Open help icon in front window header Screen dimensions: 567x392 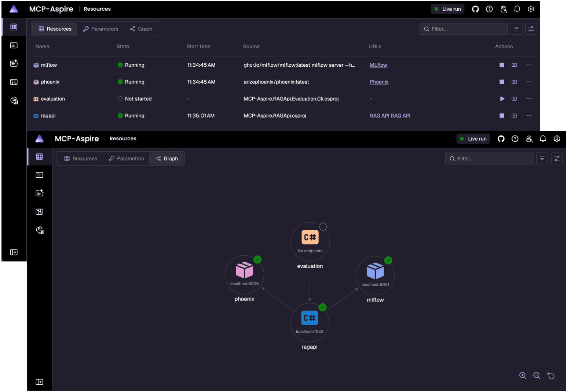[515, 138]
